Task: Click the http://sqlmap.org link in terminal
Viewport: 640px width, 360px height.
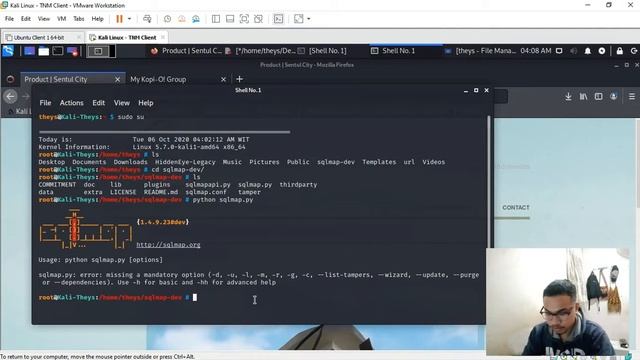Action: pos(168,244)
